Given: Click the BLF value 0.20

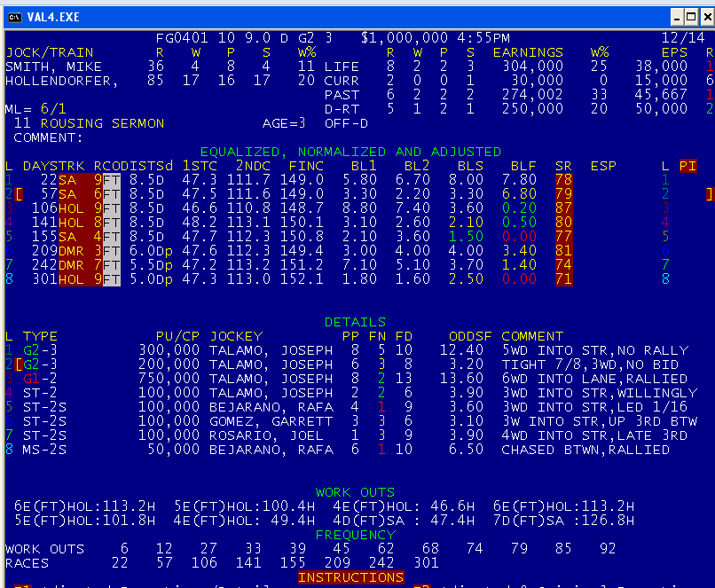Looking at the screenshot, I should [519, 208].
